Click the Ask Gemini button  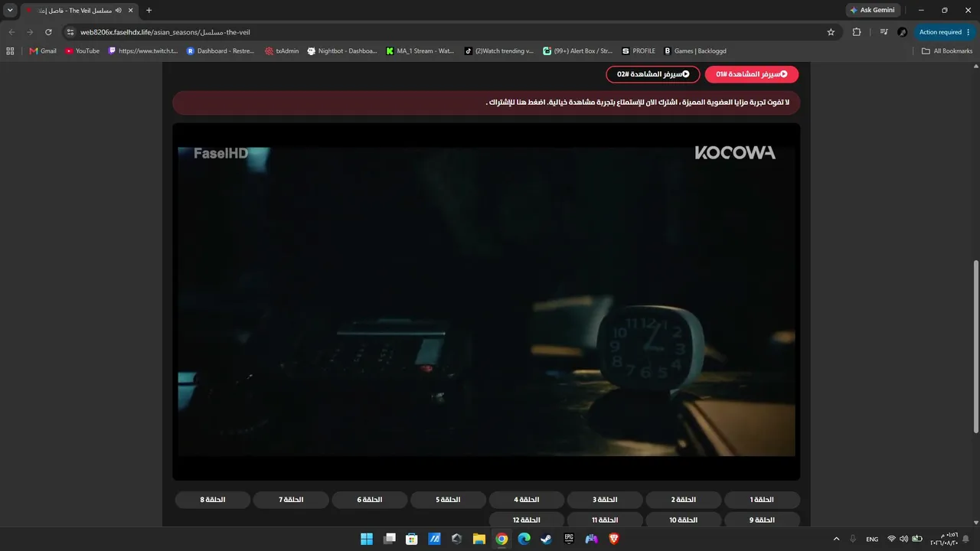click(874, 10)
